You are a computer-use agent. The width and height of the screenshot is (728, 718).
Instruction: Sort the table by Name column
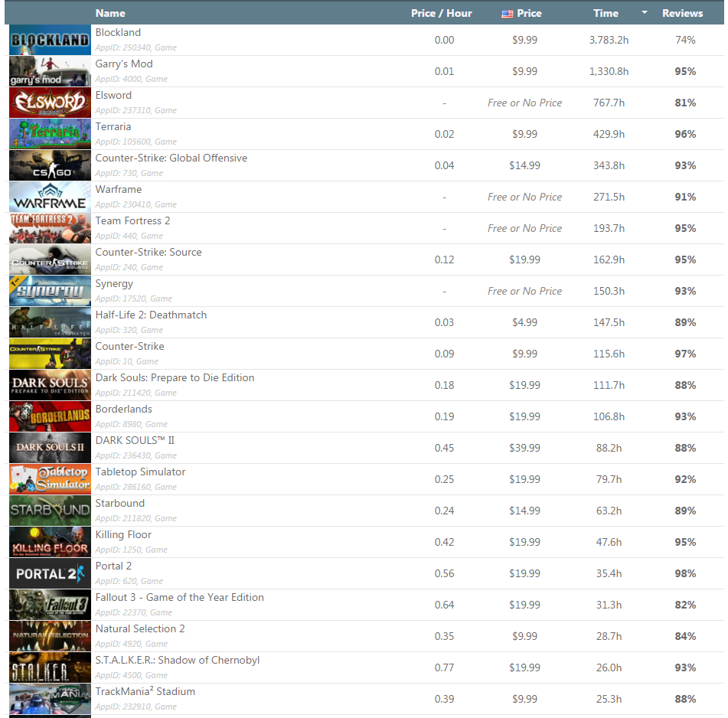pos(110,13)
